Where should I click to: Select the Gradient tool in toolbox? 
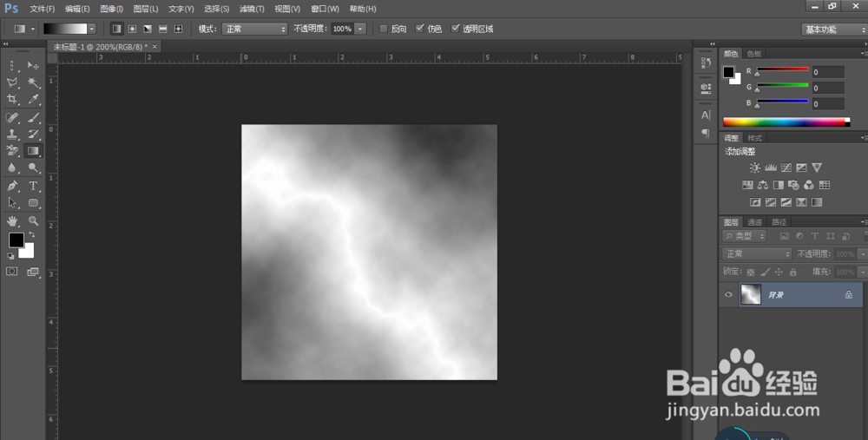[33, 150]
